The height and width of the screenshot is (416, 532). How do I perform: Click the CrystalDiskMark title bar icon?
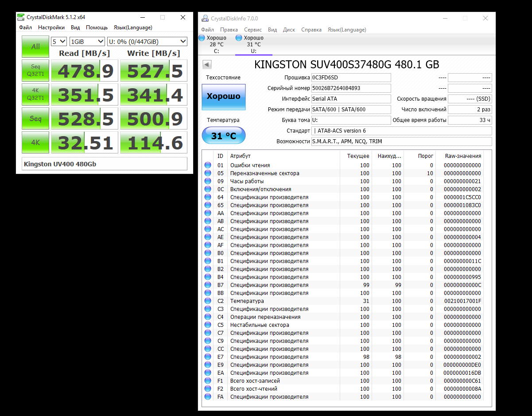21,17
